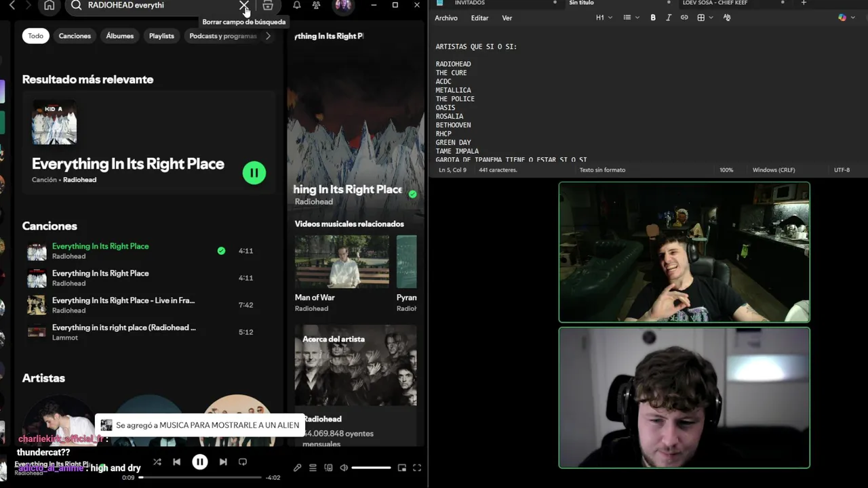
Task: Click the Kid A album cover thumbnail
Action: (54, 122)
